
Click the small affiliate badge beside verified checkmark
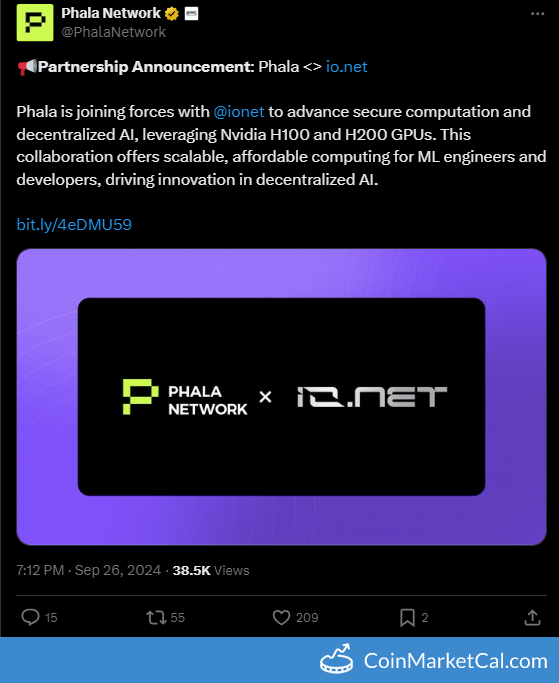(191, 14)
